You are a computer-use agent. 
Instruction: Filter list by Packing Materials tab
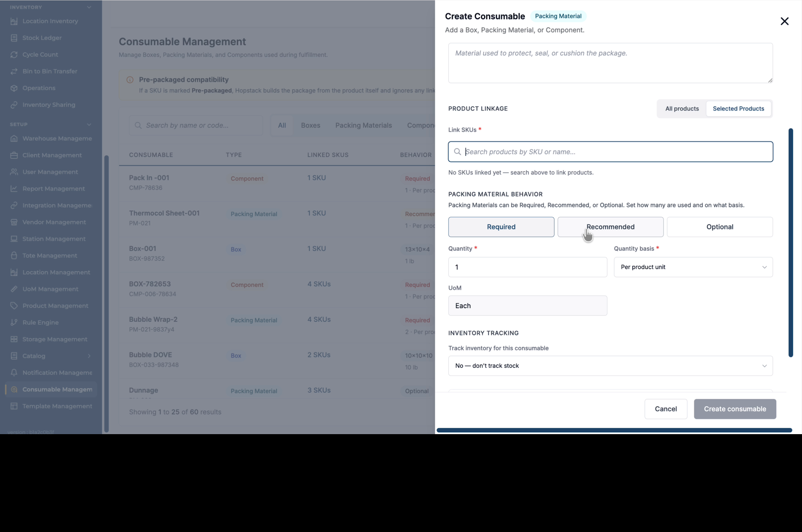click(x=363, y=126)
